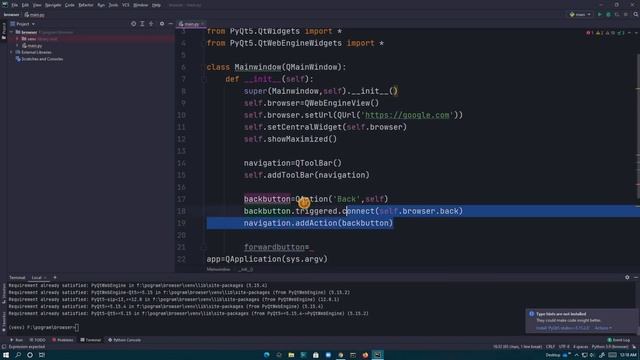Add a new terminal session with plus

pyautogui.click(x=55, y=278)
